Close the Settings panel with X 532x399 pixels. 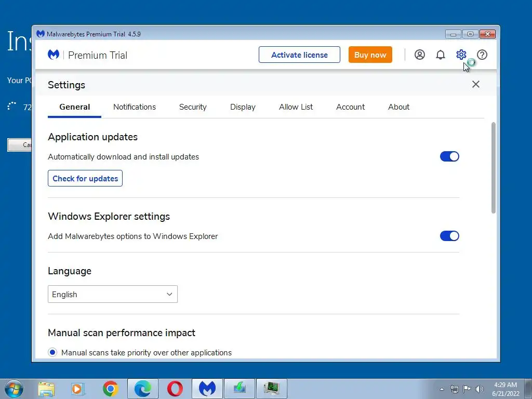[x=476, y=84]
